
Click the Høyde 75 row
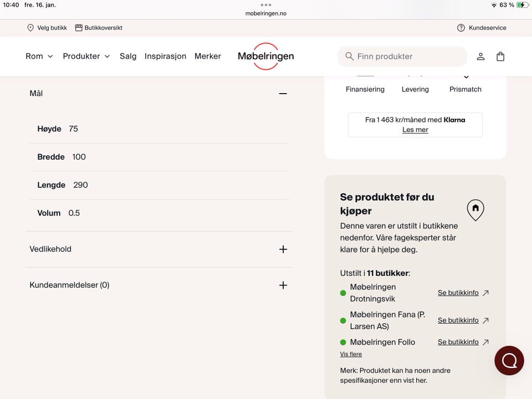[159, 129]
